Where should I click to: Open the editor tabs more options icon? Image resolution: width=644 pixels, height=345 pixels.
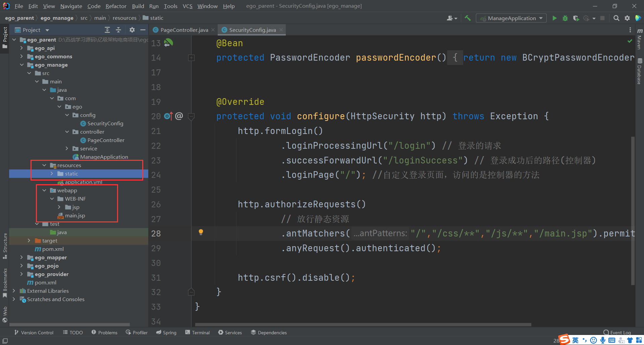(630, 30)
